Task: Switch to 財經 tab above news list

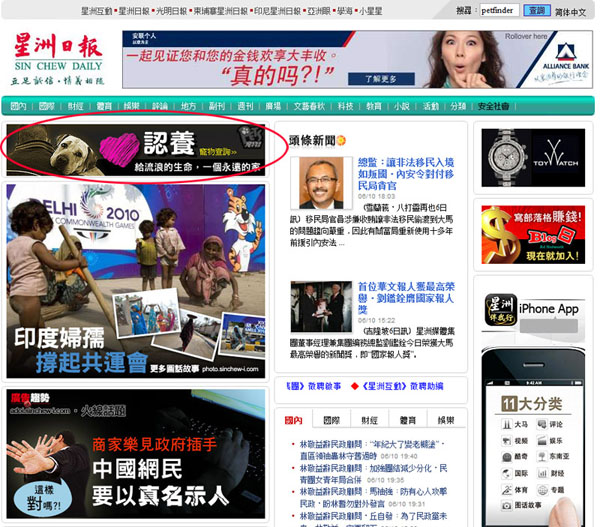Action: (x=370, y=420)
